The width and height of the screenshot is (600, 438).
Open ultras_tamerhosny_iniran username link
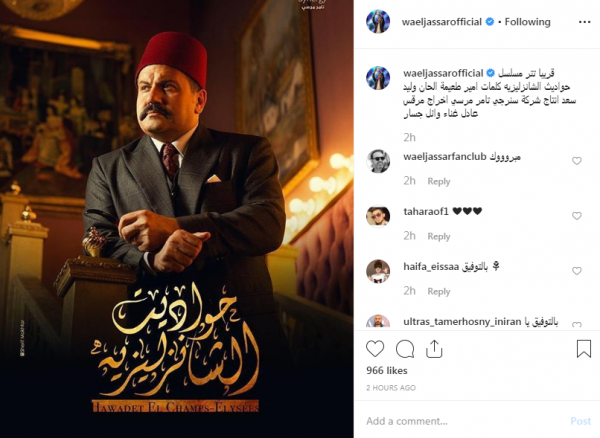tap(462, 322)
